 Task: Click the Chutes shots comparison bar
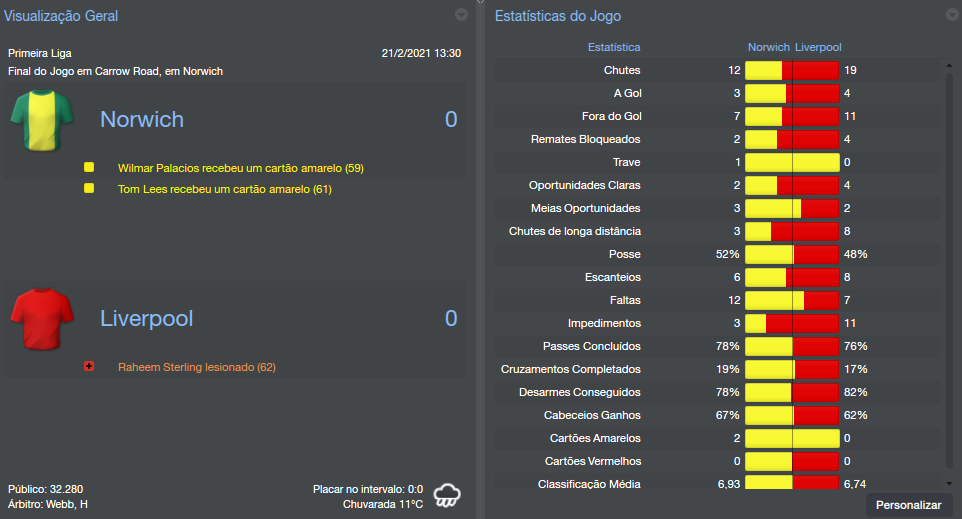792,70
